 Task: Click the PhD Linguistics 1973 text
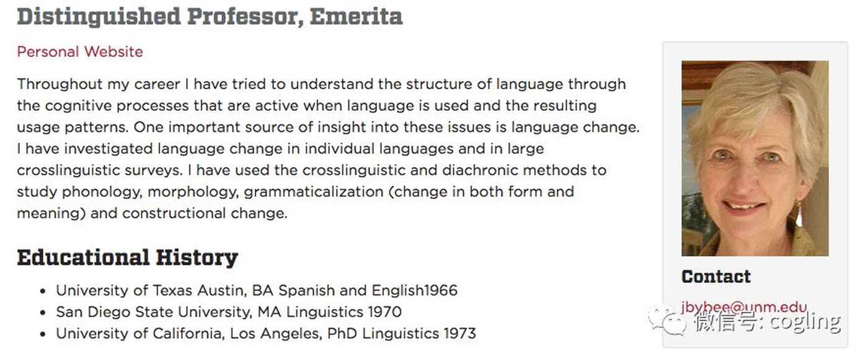tap(402, 334)
